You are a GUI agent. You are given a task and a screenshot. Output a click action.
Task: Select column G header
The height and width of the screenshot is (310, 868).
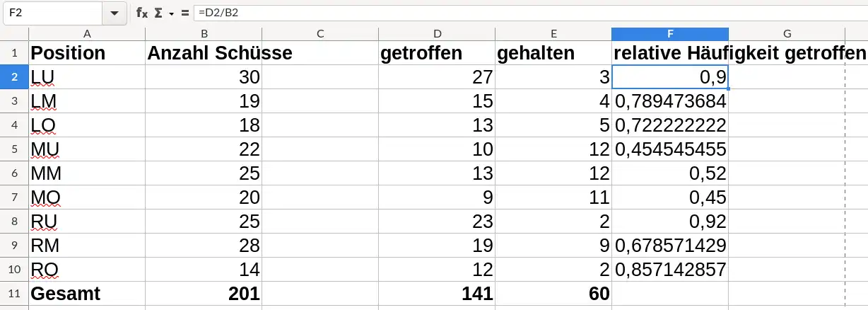tap(786, 34)
